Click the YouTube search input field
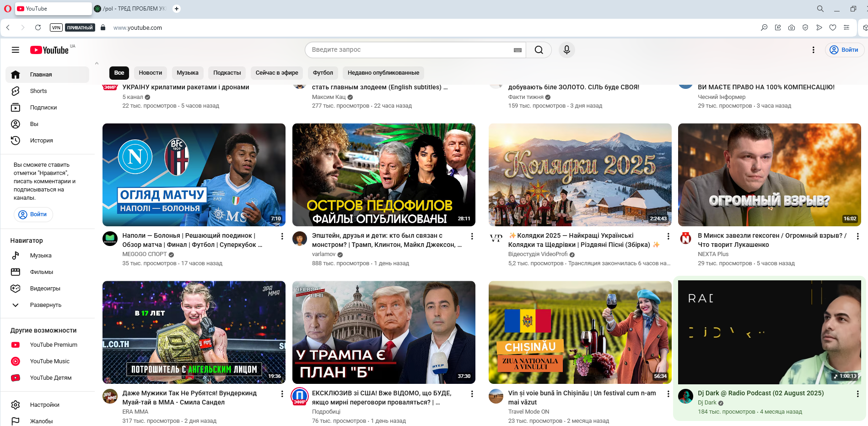868x426 pixels. coord(410,50)
